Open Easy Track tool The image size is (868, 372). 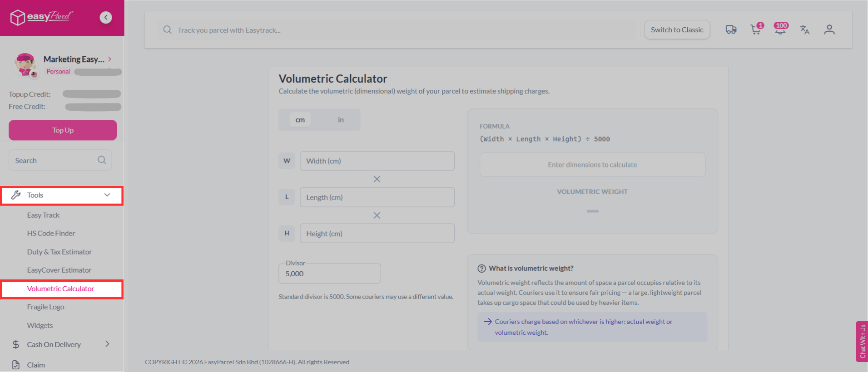pos(43,215)
